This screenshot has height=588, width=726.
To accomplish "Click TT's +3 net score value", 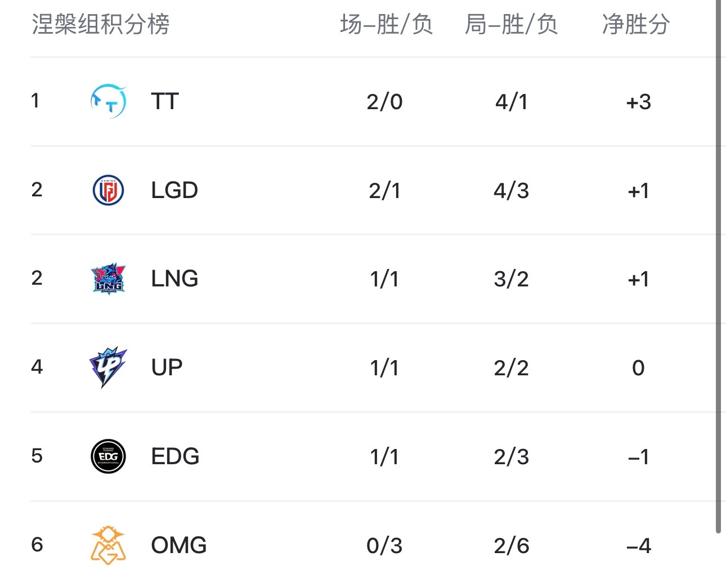I will coord(638,102).
